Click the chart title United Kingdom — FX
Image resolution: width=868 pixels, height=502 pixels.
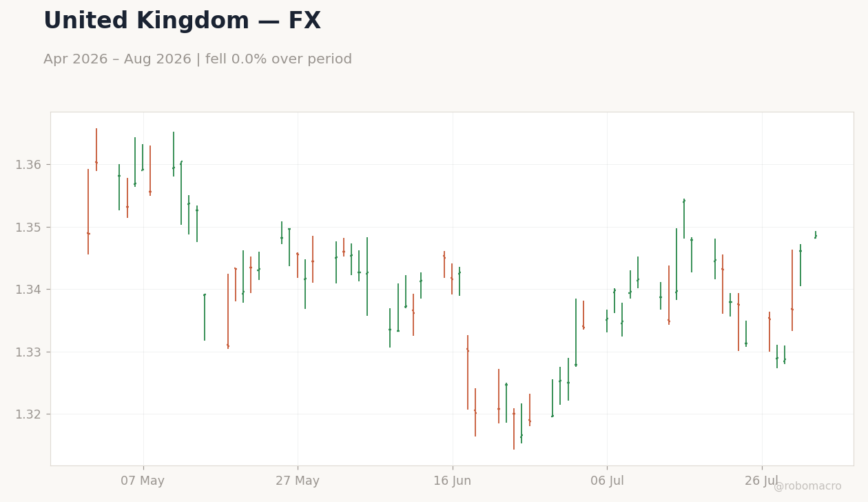point(182,21)
